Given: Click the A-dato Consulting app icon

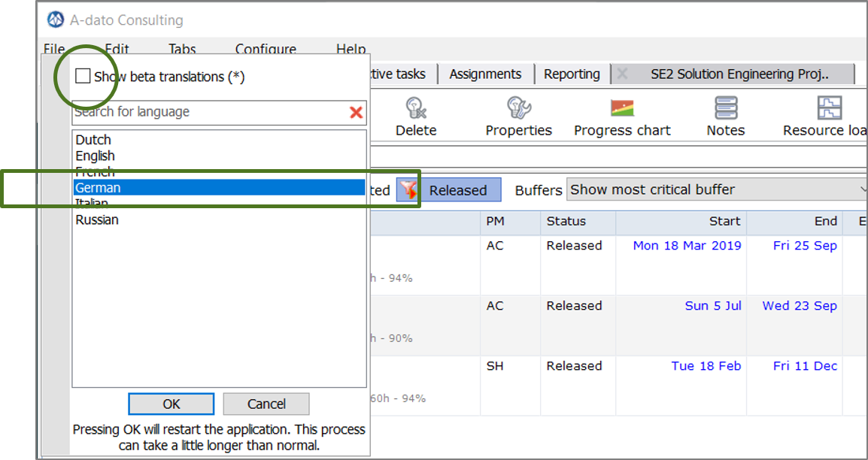Looking at the screenshot, I should pos(56,20).
